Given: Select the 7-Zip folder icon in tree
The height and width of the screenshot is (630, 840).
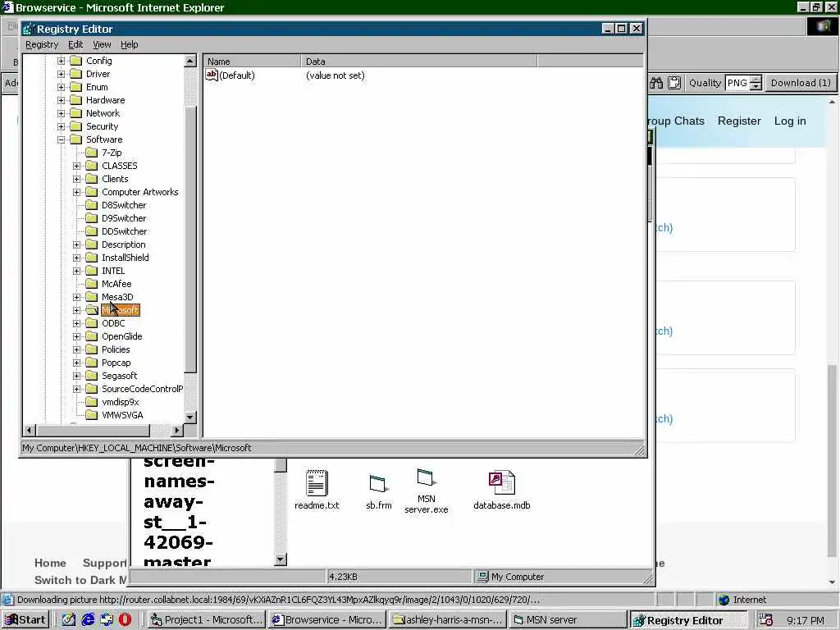Looking at the screenshot, I should pyautogui.click(x=92, y=153).
